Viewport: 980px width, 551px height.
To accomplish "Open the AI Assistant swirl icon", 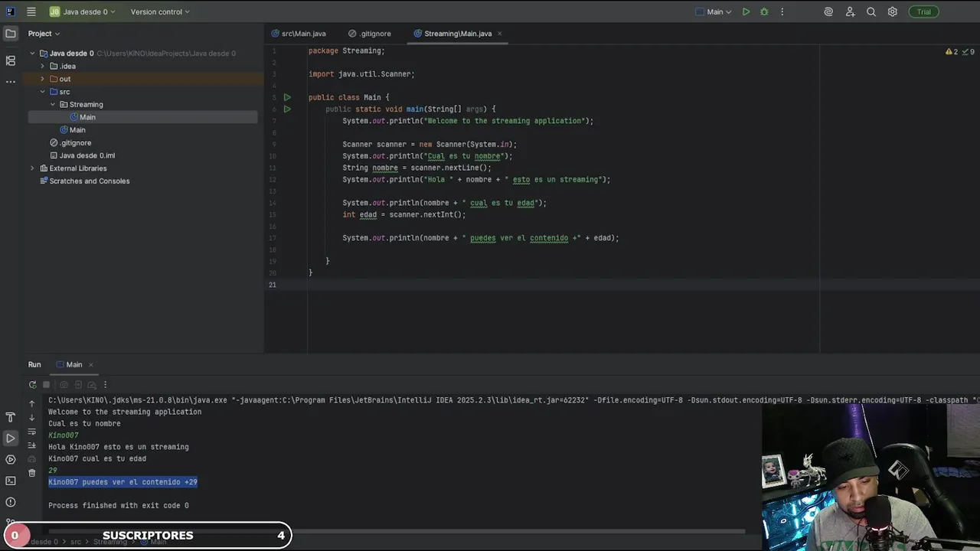I will (828, 11).
